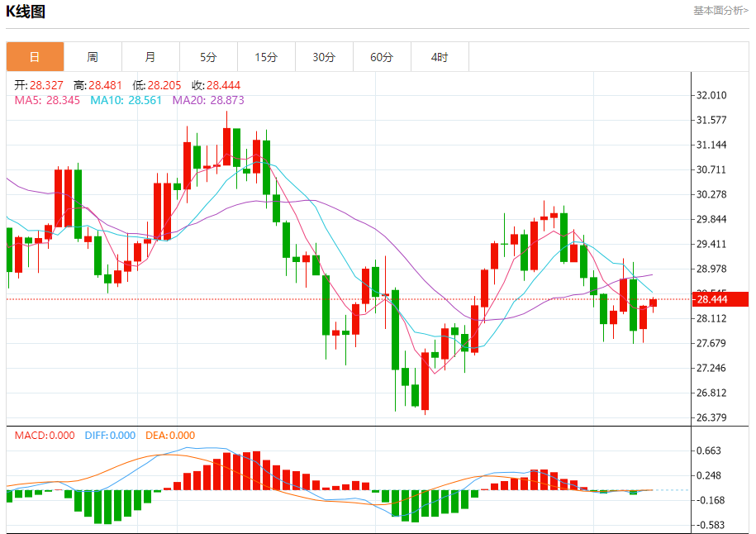Open the 4时 interval tab
Screen dimensions: 756x534
click(440, 57)
